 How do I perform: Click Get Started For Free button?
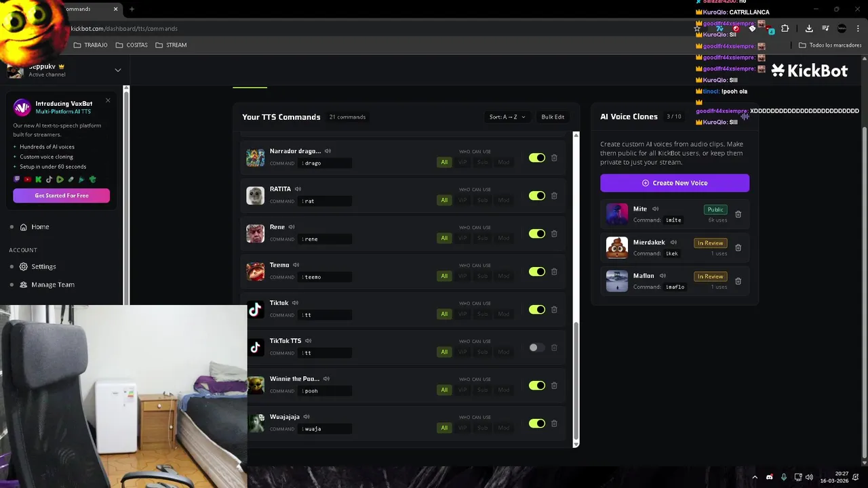point(61,196)
